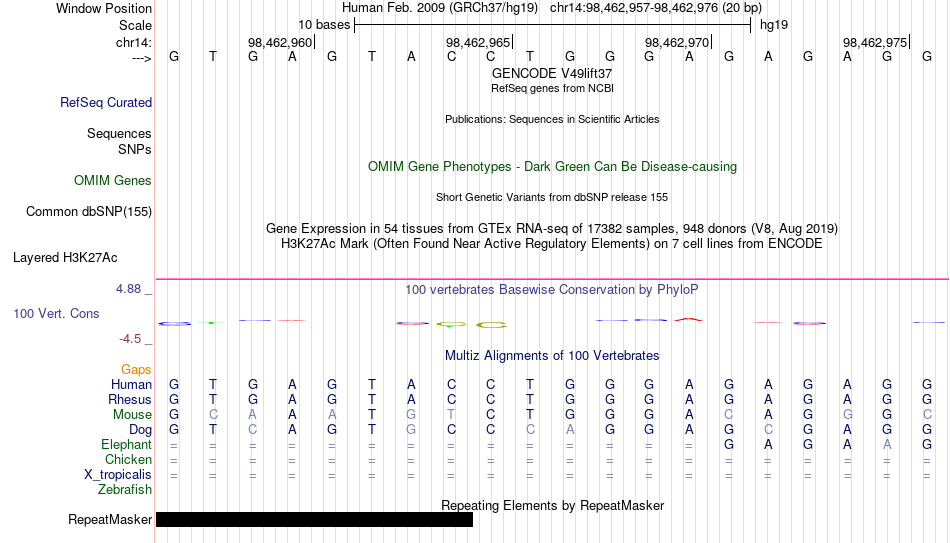Click the 10 bases scale bar

[553, 25]
